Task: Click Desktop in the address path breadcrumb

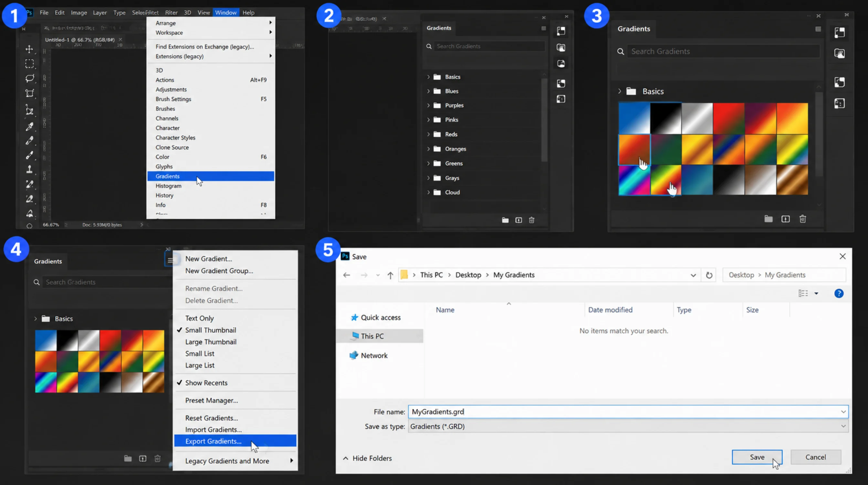Action: coord(468,275)
